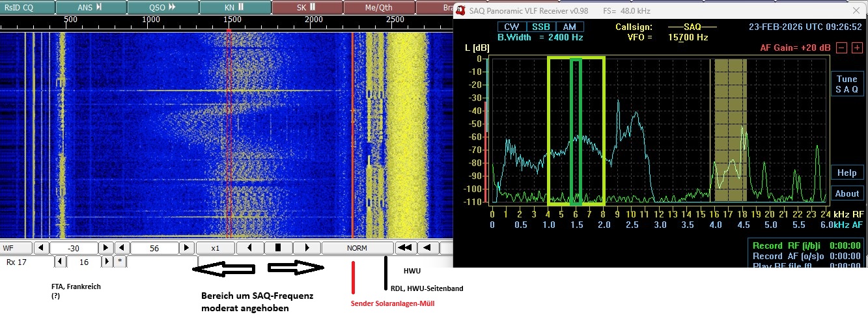The width and height of the screenshot is (868, 334).
Task: Click the x1 zoom factor button
Action: pyautogui.click(x=215, y=248)
